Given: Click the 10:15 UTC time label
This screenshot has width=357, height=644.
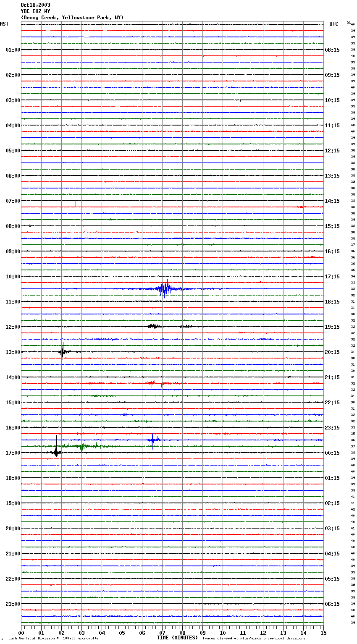Looking at the screenshot, I should (x=332, y=100).
